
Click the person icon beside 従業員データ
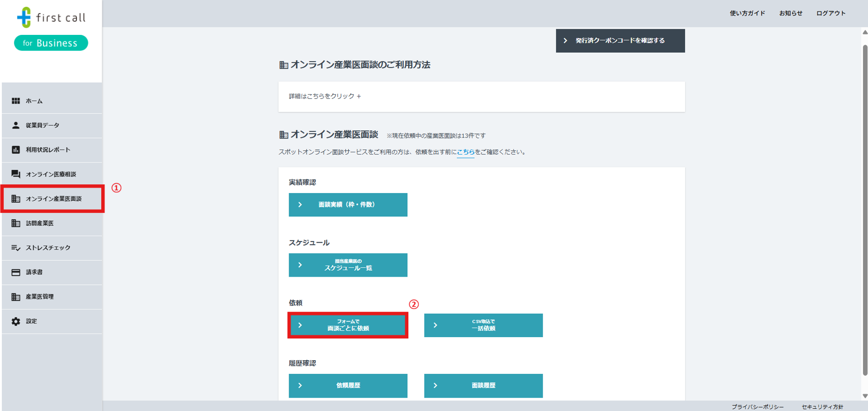click(x=16, y=125)
